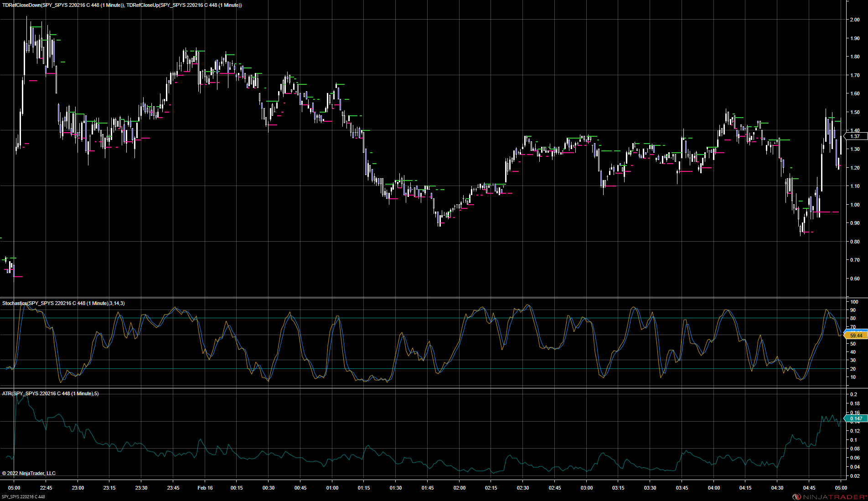Click the 1.70 price axis label
The height and width of the screenshot is (501, 868).
pos(855,75)
